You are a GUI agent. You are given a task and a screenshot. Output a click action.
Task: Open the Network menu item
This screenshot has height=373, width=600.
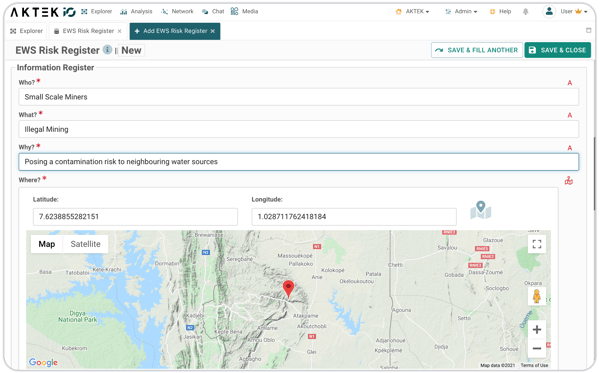[177, 11]
